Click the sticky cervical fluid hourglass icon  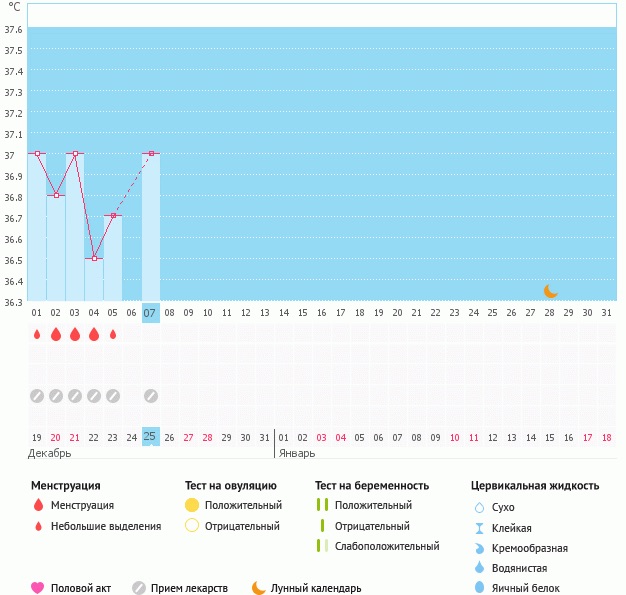click(x=478, y=528)
